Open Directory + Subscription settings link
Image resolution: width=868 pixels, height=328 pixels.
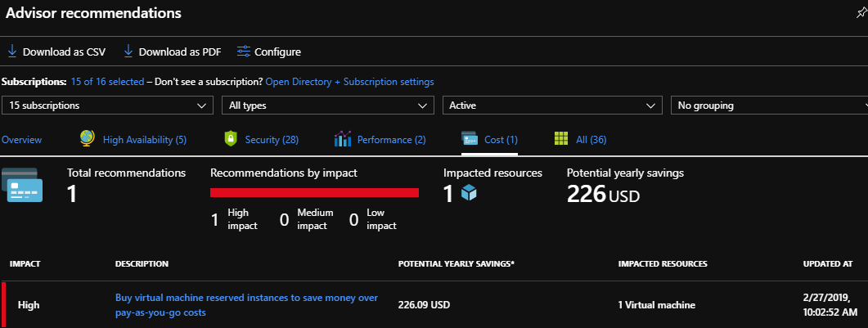click(349, 82)
